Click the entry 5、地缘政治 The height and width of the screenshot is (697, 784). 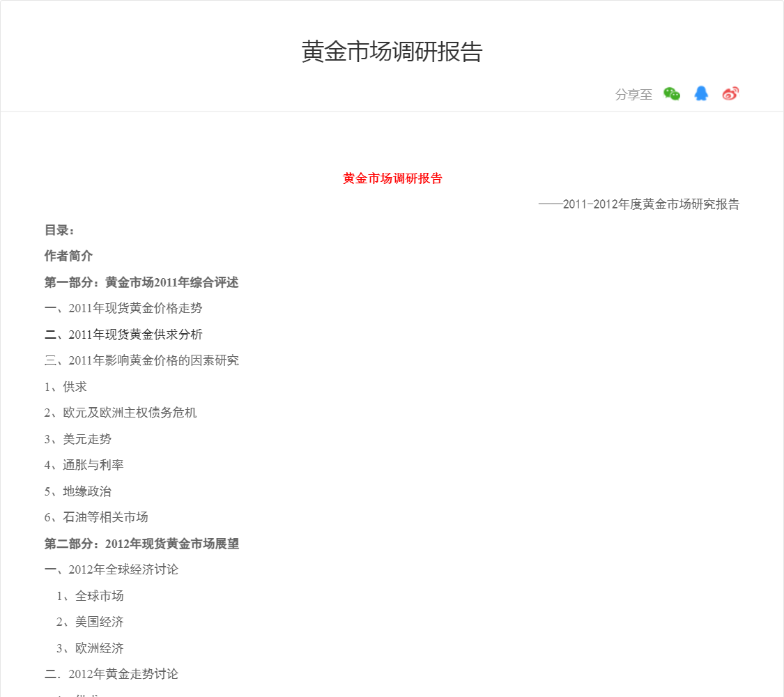point(78,491)
